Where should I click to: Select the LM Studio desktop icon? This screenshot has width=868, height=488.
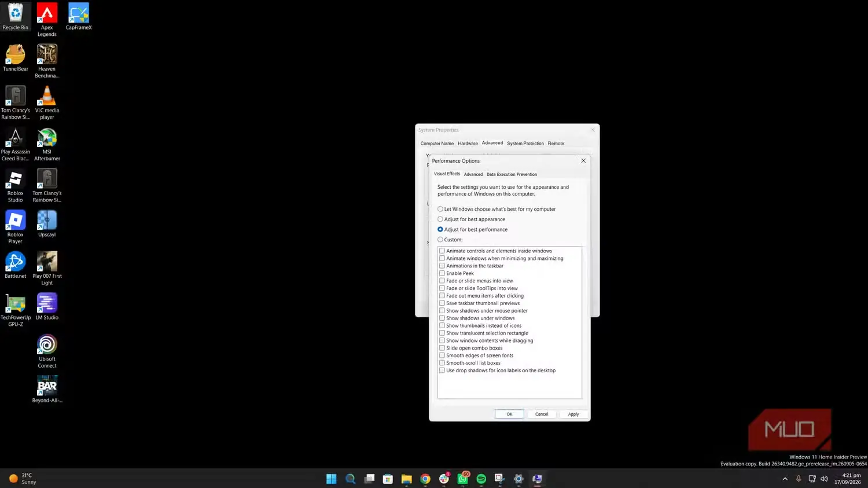(x=47, y=307)
